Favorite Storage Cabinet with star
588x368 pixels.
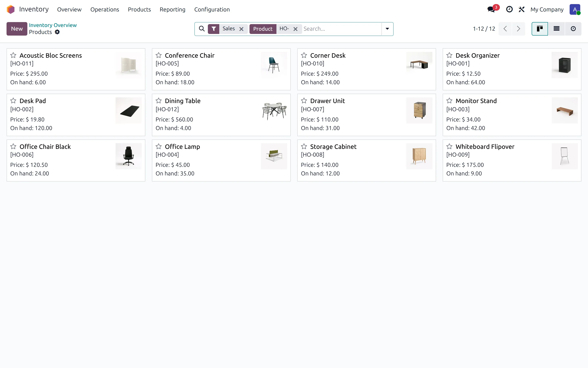pyautogui.click(x=304, y=146)
